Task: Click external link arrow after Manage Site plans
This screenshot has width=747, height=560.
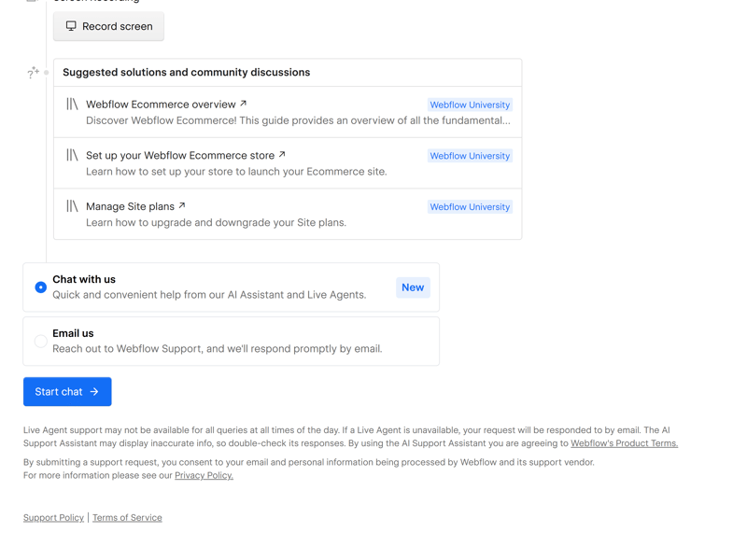Action: pos(182,205)
